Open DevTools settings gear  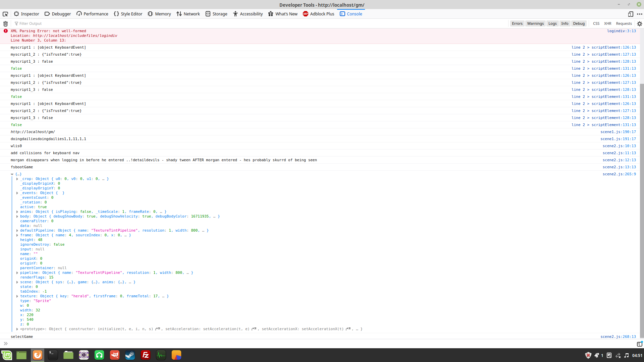pos(639,23)
